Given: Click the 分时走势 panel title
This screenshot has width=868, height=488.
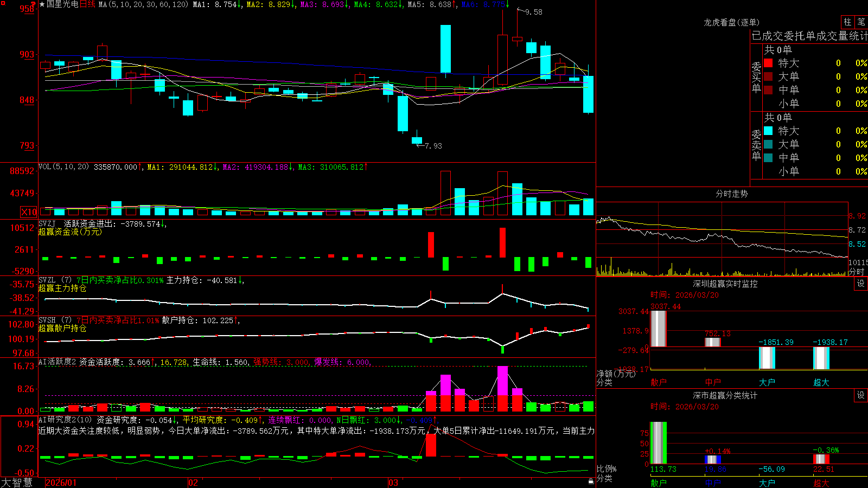Looking at the screenshot, I should click(731, 194).
